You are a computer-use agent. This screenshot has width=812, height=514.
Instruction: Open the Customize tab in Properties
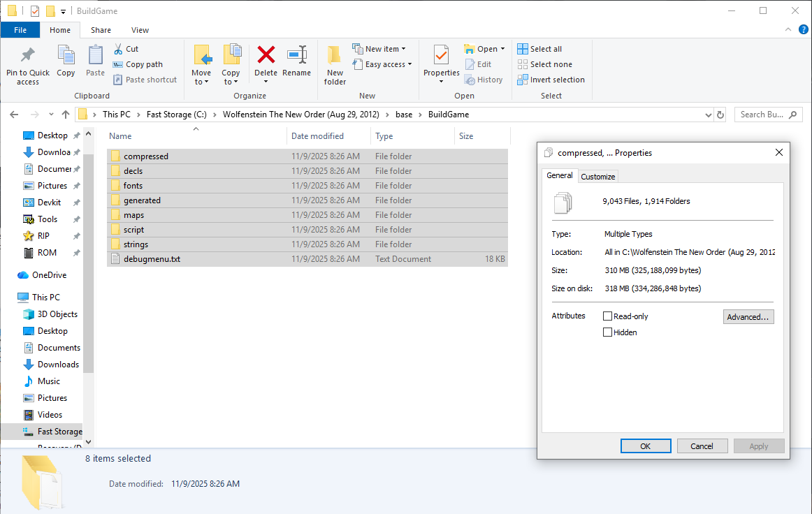point(598,177)
